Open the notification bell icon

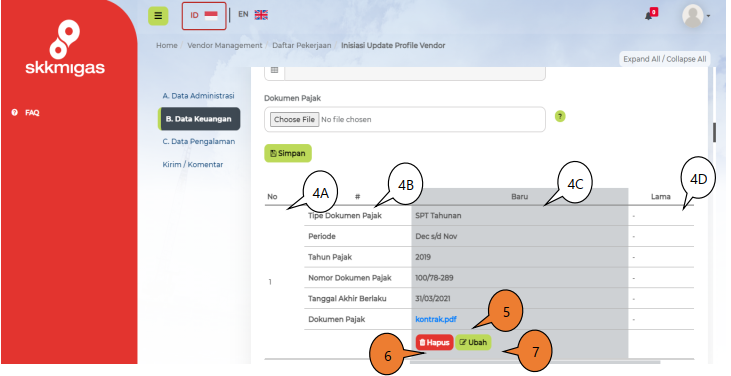[x=648, y=16]
